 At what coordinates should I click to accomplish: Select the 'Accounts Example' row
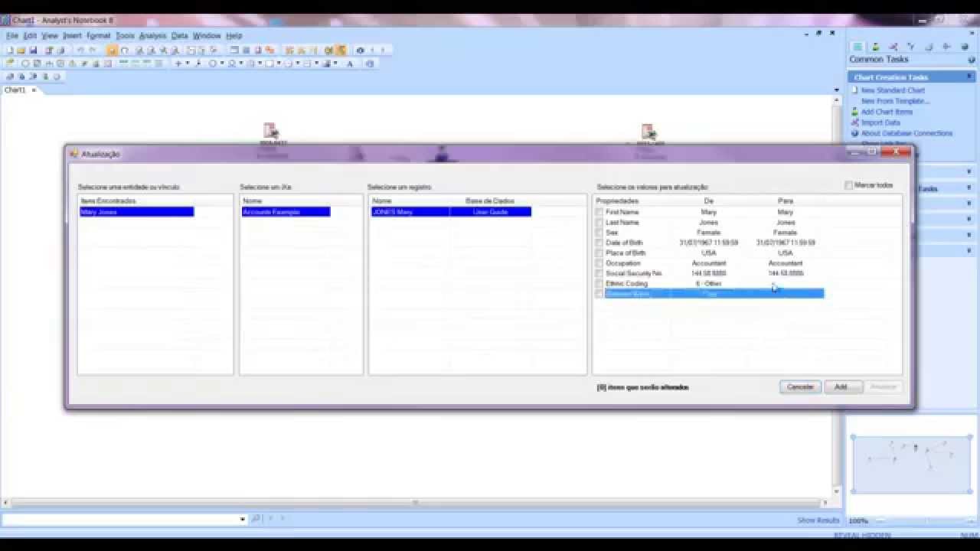point(286,212)
